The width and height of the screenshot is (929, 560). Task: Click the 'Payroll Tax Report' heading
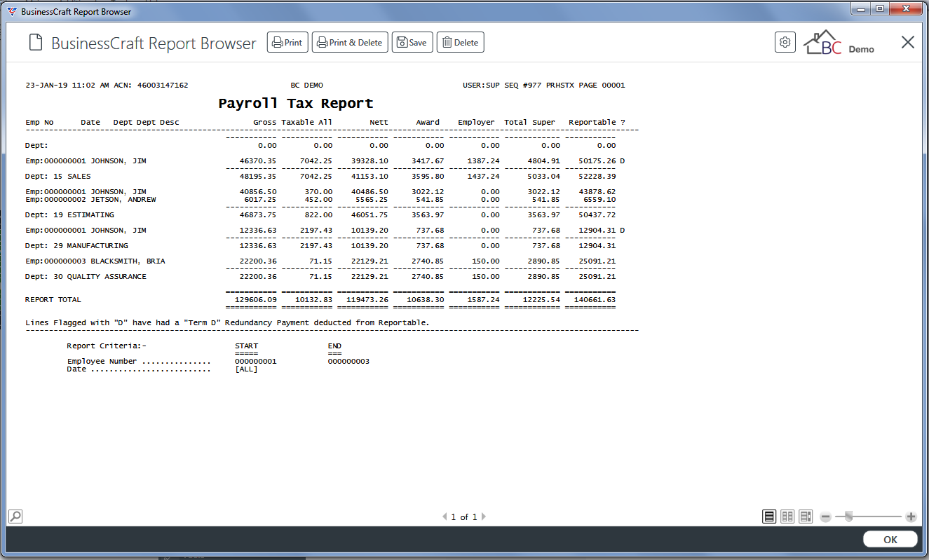coord(296,103)
